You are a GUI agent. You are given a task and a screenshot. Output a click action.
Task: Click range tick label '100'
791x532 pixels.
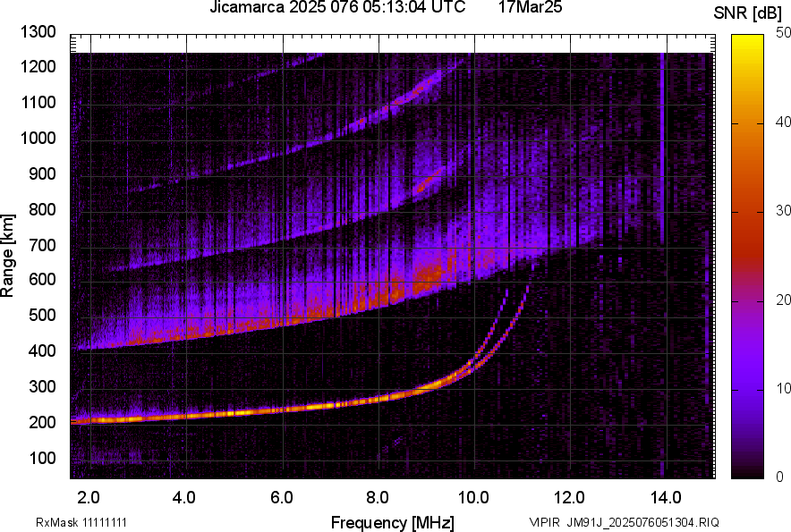click(42, 458)
